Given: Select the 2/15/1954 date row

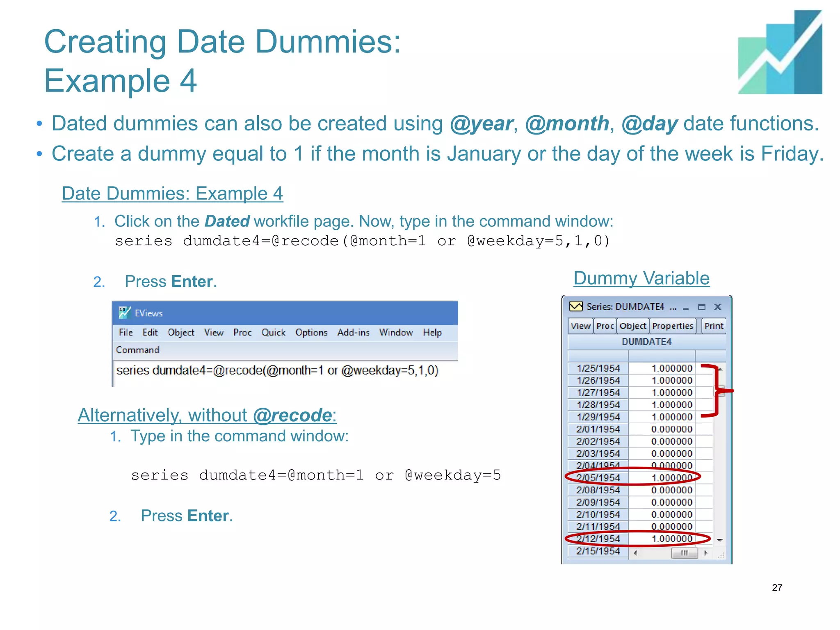Looking at the screenshot, I should pyautogui.click(x=598, y=551).
